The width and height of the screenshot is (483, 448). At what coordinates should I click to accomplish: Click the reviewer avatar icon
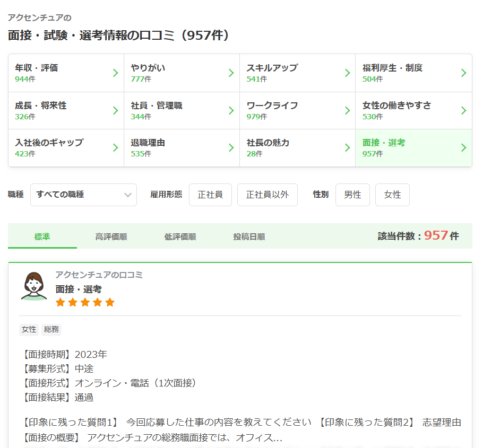(34, 286)
